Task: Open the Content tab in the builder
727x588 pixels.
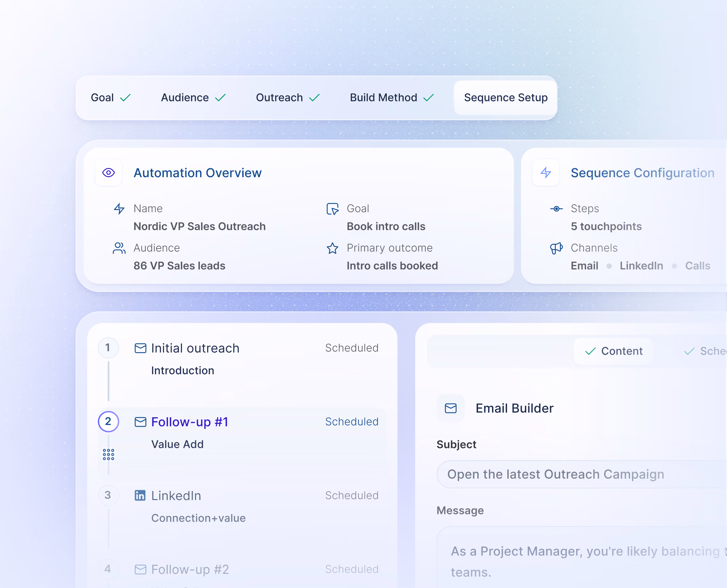Action: click(x=613, y=351)
